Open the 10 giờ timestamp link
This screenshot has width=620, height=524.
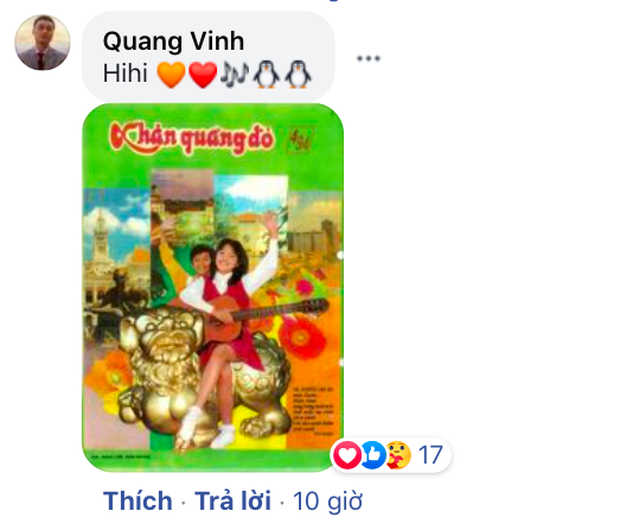[x=327, y=501]
